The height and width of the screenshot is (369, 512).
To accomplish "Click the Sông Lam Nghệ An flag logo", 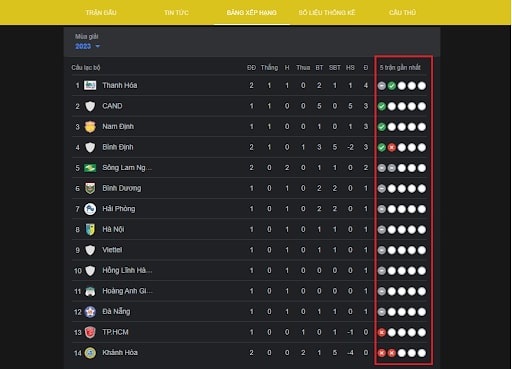I will (90, 168).
